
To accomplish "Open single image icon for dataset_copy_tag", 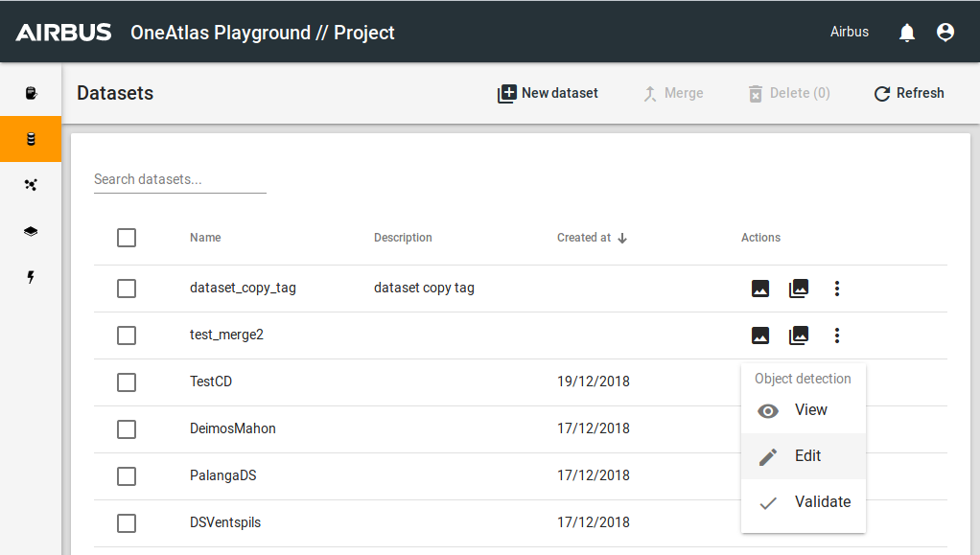I will click(760, 289).
